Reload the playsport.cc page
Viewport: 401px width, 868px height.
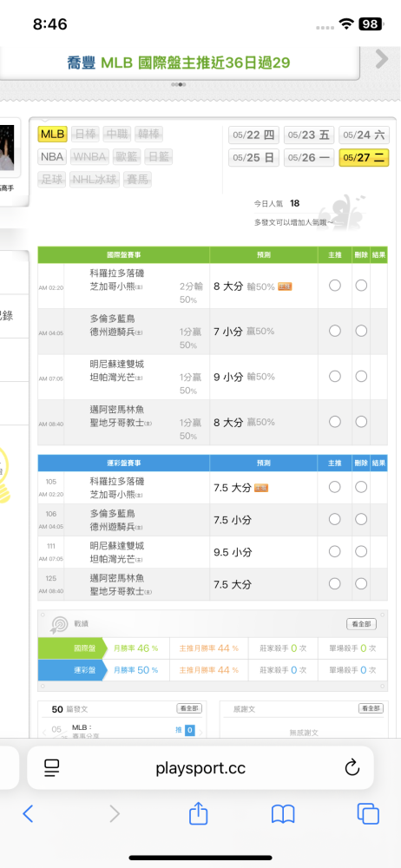coord(352,767)
